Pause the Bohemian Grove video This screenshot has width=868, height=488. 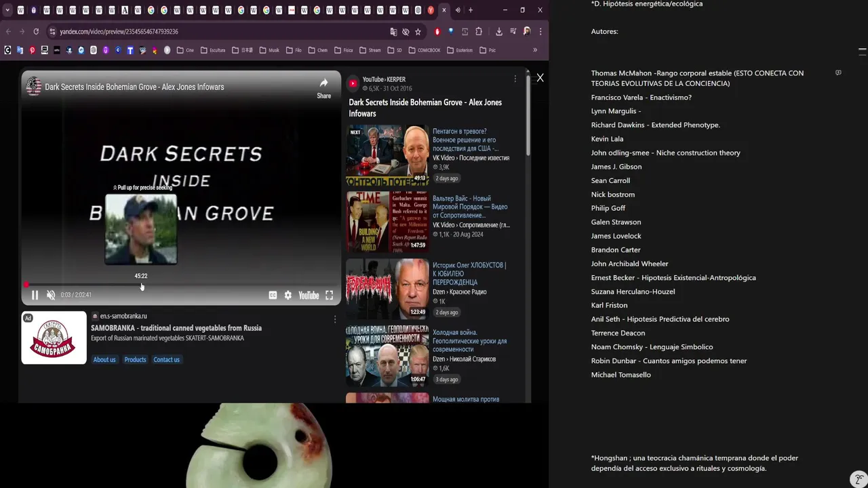point(35,295)
